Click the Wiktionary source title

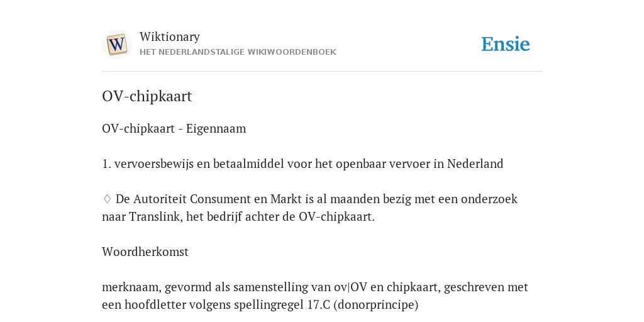pyautogui.click(x=170, y=36)
